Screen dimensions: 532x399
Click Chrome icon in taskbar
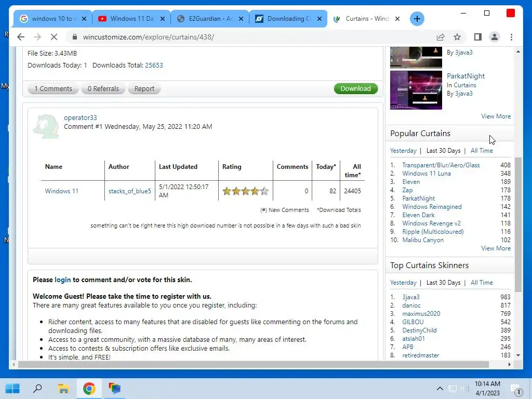point(89,389)
